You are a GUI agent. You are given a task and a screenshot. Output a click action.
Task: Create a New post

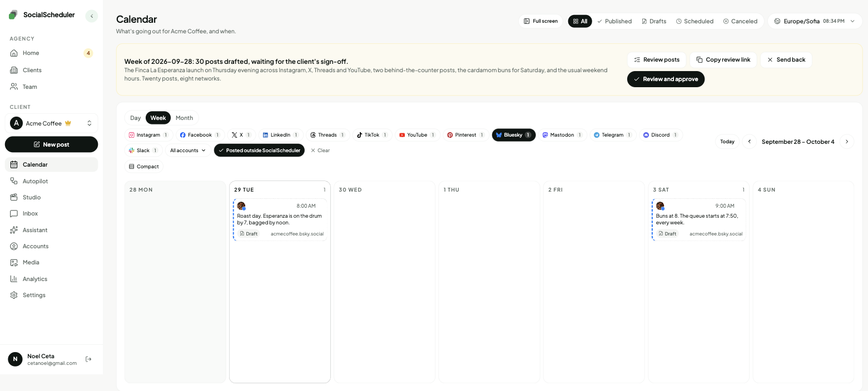point(51,144)
